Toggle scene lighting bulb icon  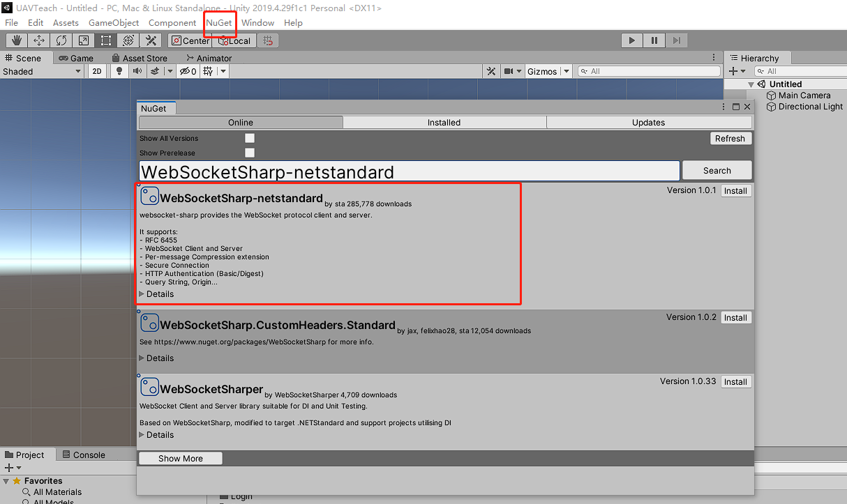tap(119, 71)
